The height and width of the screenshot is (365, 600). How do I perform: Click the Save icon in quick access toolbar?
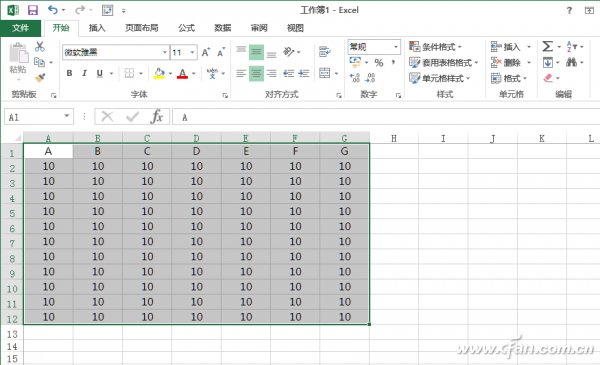33,10
